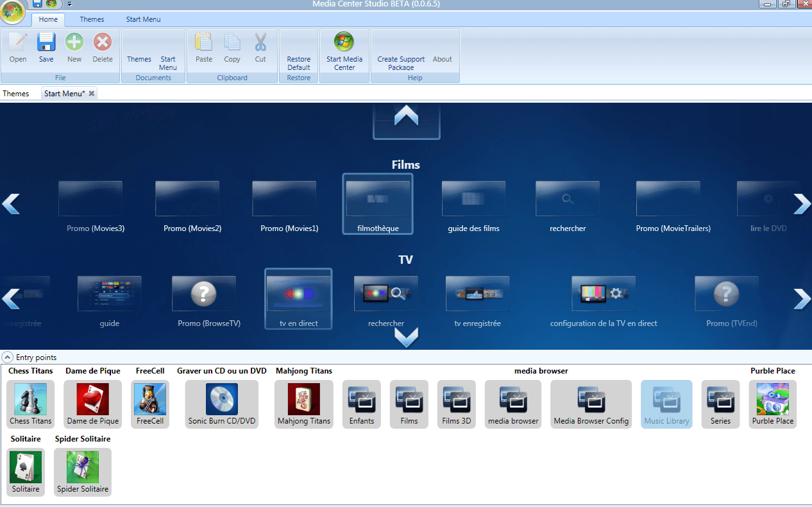812x507 pixels.
Task: Save the current start menu
Action: 46,48
